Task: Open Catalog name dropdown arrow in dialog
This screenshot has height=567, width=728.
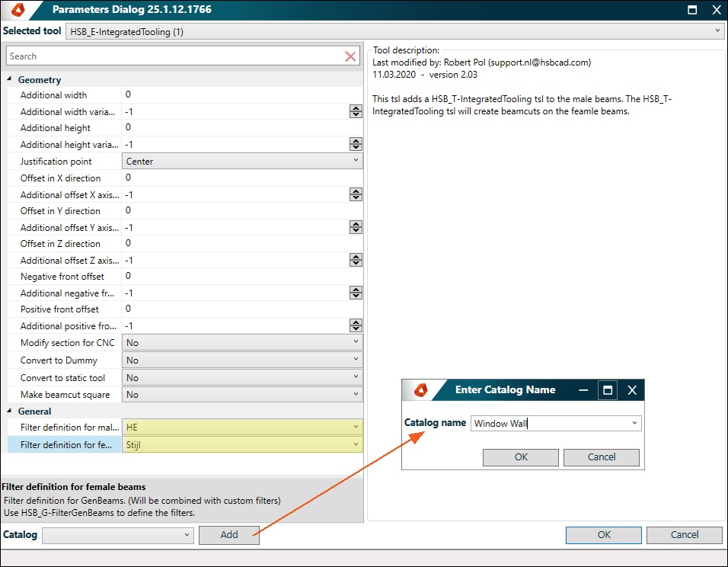Action: [x=634, y=423]
